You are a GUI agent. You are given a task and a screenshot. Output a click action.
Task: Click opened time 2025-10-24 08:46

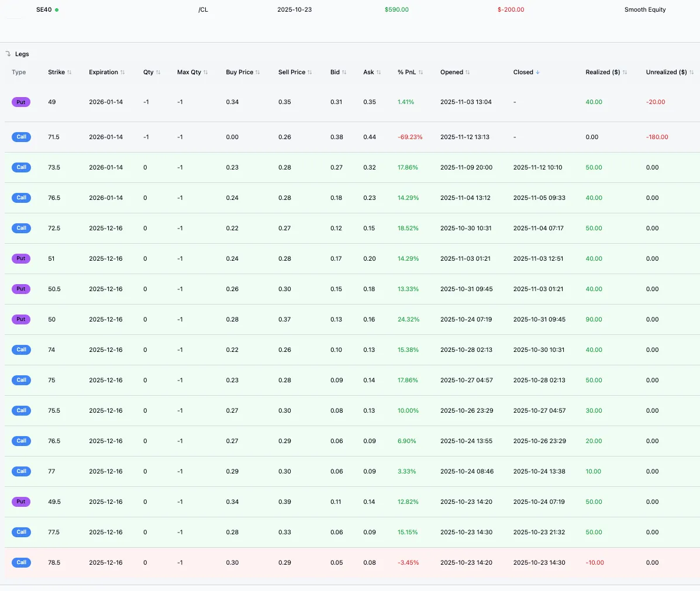[x=467, y=471]
